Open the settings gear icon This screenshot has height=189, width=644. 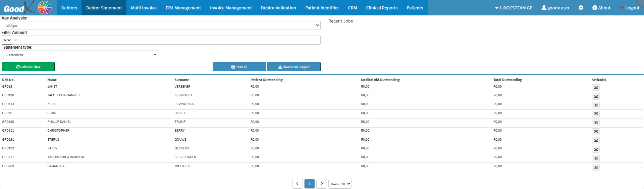(x=581, y=8)
